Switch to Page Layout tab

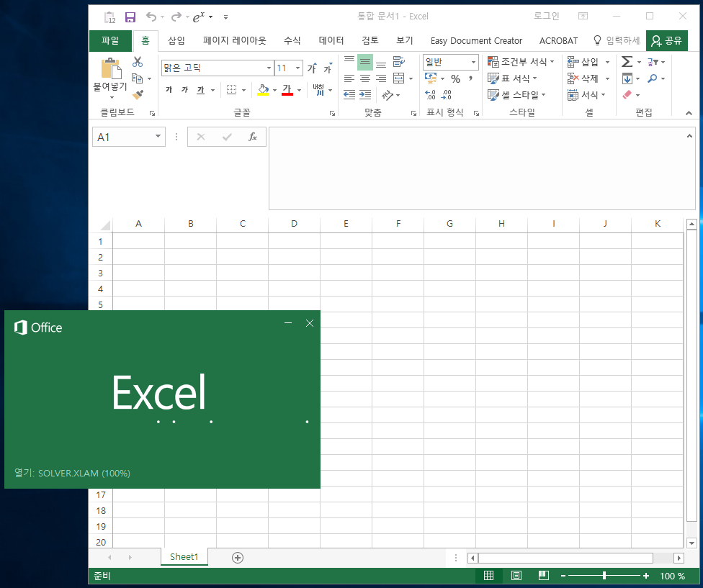(x=235, y=41)
